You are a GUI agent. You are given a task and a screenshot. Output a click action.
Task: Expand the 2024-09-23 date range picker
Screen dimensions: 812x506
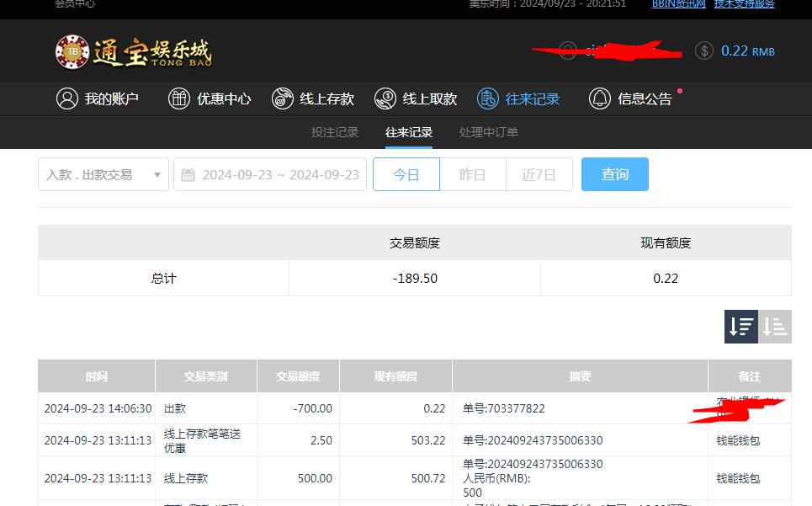point(269,174)
